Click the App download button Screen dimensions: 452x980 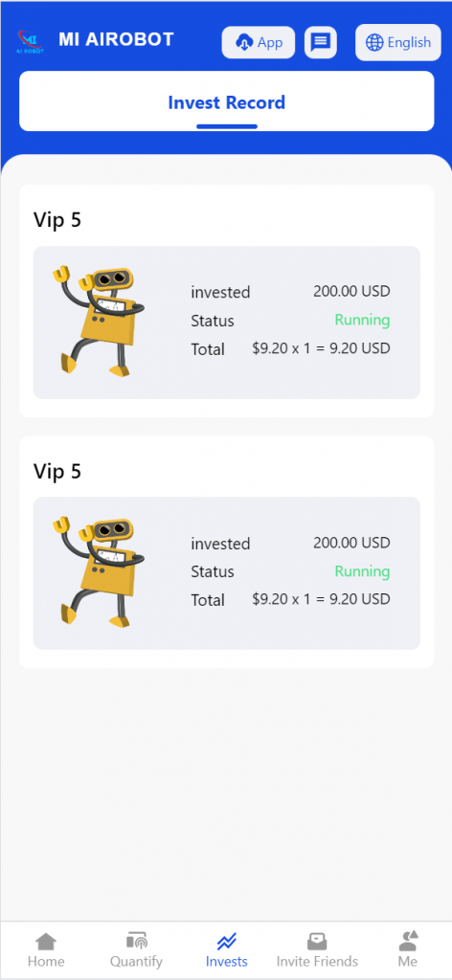(259, 42)
